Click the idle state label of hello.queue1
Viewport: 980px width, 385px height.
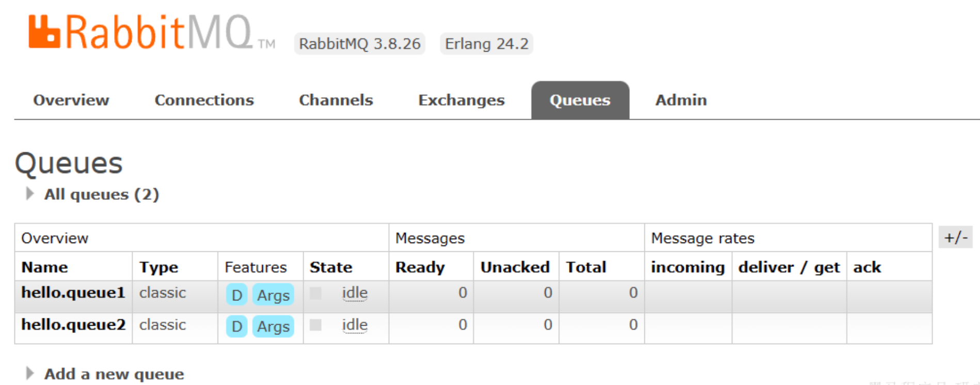[x=355, y=293]
